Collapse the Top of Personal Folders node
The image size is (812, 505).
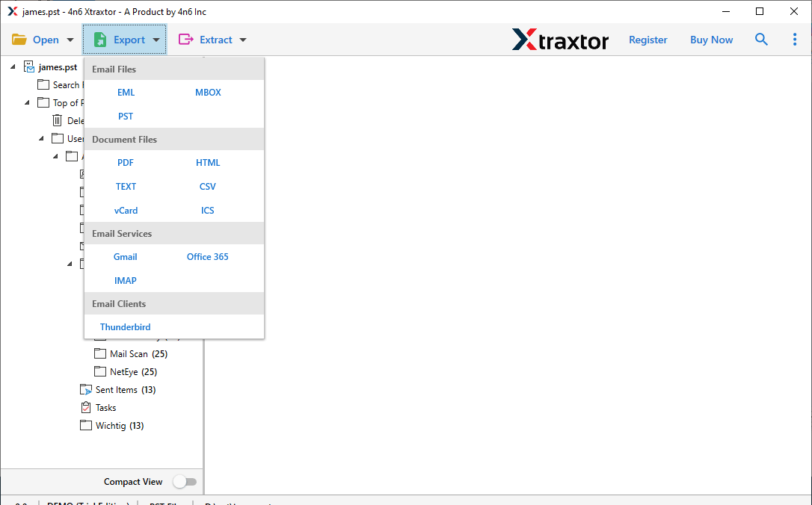(28, 103)
